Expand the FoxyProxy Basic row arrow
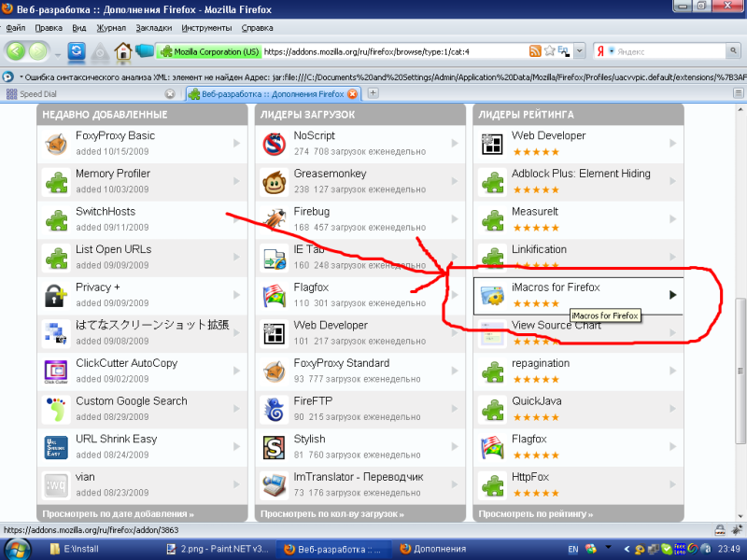747x560 pixels. [237, 143]
